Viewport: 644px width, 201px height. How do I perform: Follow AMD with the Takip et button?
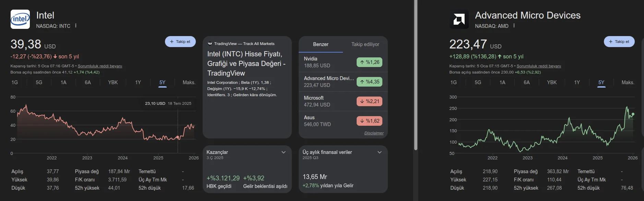tap(619, 42)
